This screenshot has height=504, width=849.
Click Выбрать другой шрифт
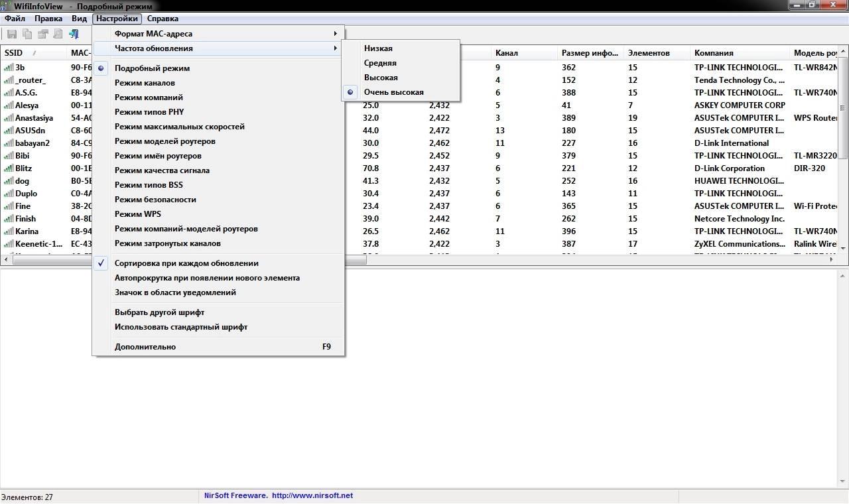pos(218,312)
